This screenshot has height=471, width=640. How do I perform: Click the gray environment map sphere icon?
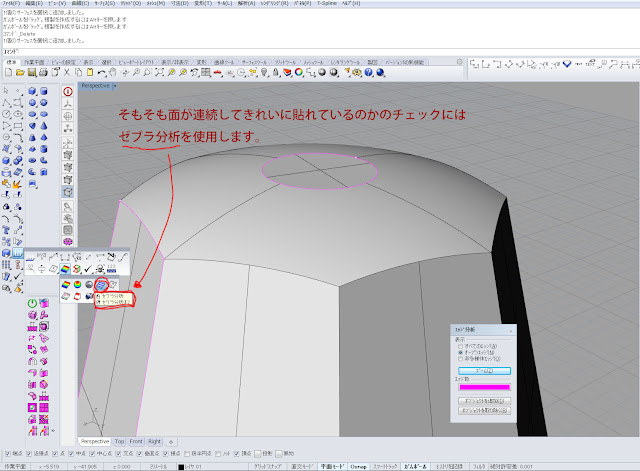[89, 285]
